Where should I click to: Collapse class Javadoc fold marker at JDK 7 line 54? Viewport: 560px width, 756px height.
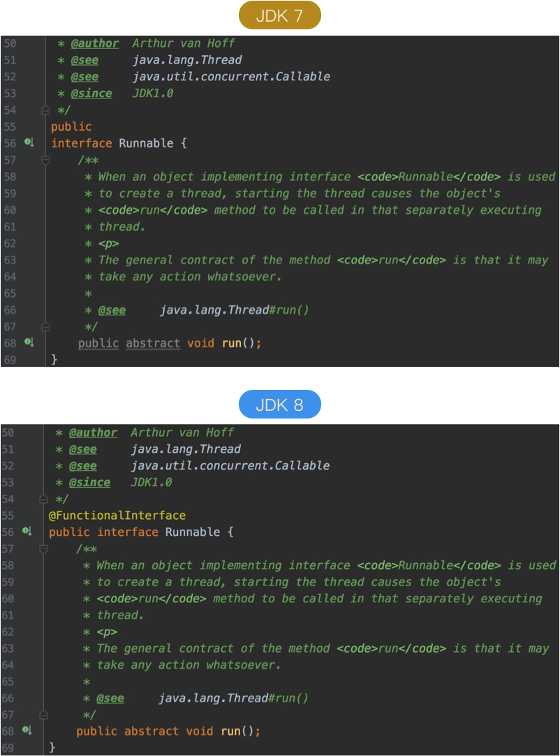46,110
